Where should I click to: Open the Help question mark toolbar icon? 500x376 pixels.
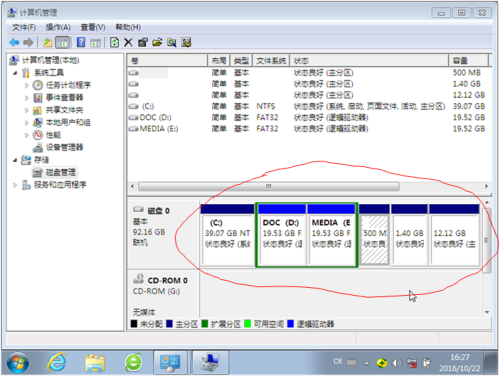click(x=81, y=42)
